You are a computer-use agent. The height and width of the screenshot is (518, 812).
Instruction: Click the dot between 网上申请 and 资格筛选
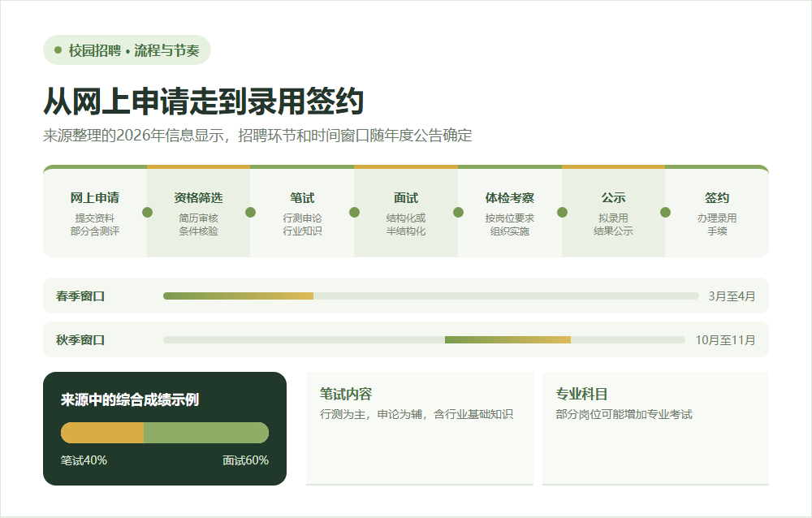(147, 213)
